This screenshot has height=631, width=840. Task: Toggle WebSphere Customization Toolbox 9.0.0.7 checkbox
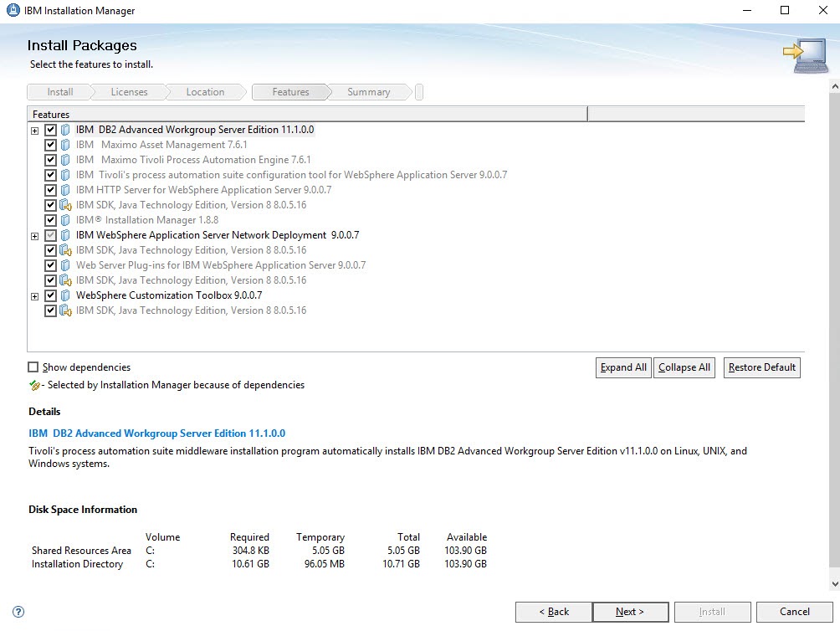(50, 295)
